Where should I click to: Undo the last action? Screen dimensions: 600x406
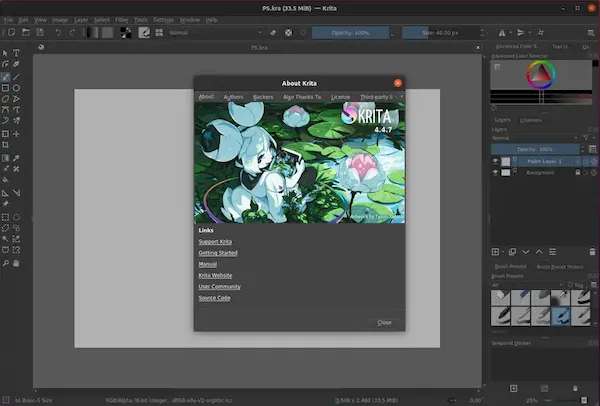[x=58, y=33]
